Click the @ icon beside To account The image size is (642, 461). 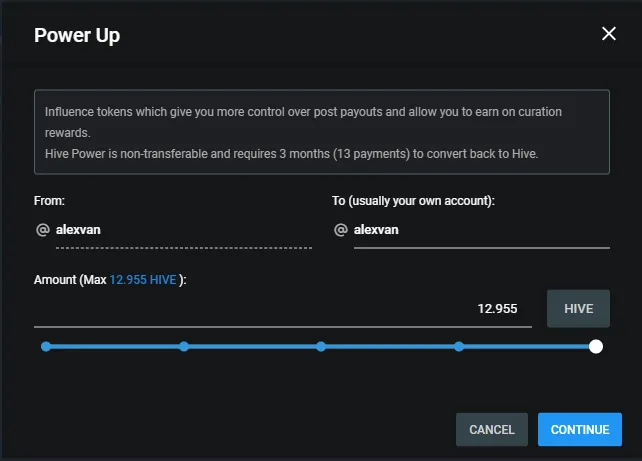(341, 230)
